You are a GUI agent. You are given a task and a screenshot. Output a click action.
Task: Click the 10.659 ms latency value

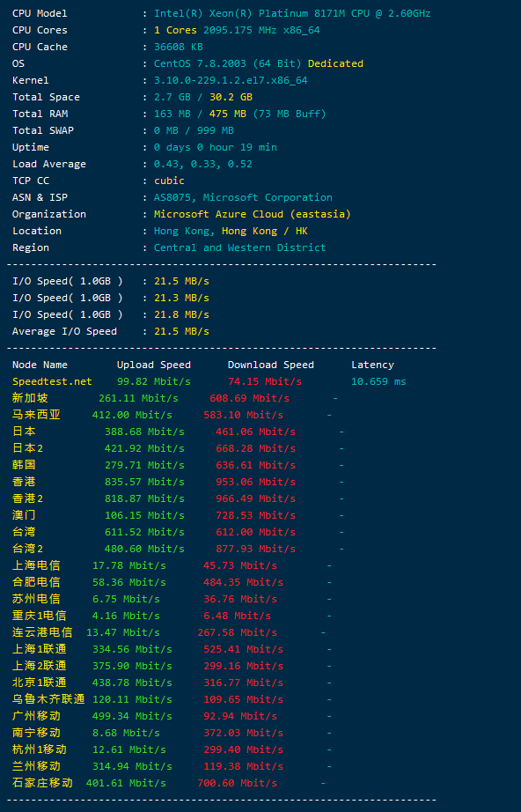click(378, 381)
